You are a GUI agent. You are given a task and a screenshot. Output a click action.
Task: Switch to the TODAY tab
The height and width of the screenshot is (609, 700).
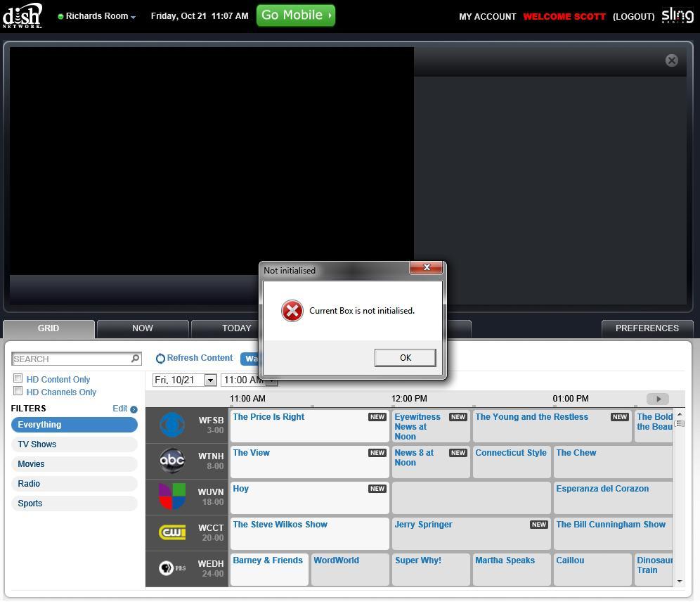pyautogui.click(x=237, y=328)
